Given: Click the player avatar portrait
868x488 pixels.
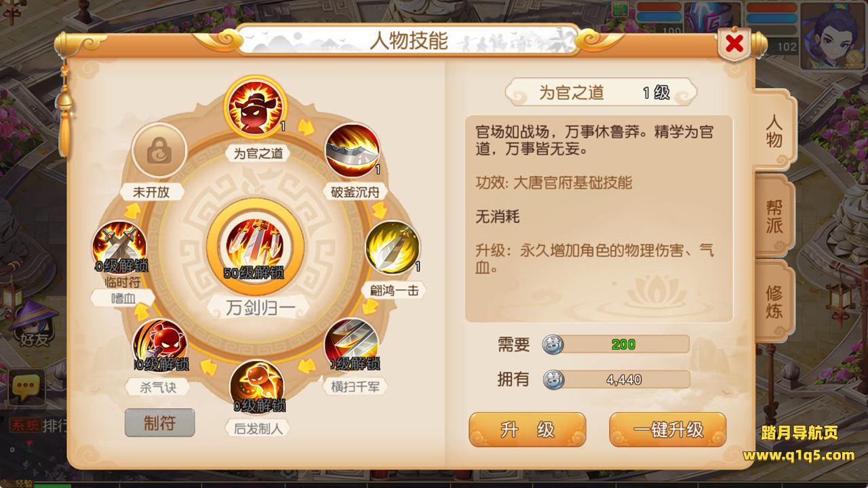Looking at the screenshot, I should [x=833, y=36].
